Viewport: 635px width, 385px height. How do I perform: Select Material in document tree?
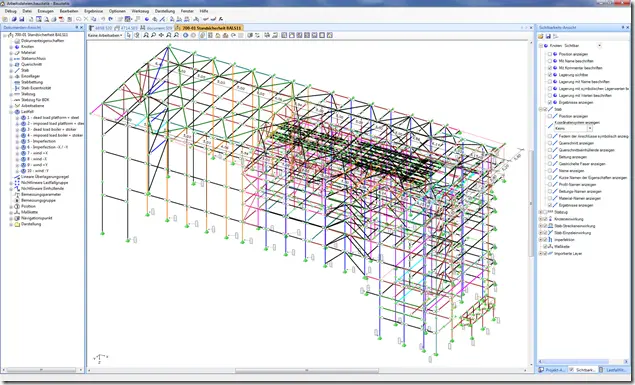[28, 53]
